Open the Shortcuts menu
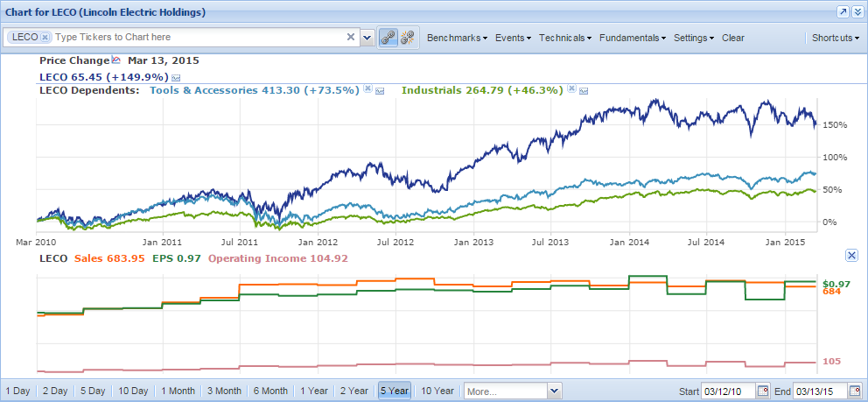The height and width of the screenshot is (402, 868). (x=836, y=38)
